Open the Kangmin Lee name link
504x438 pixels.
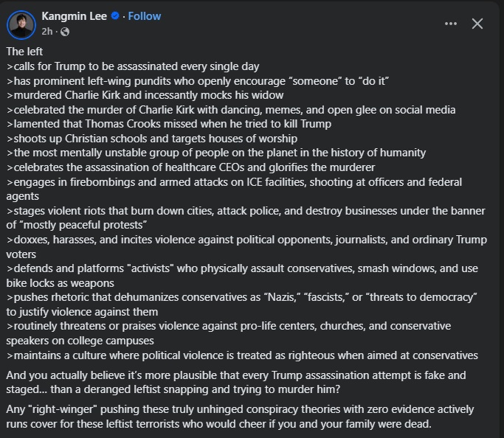[75, 16]
